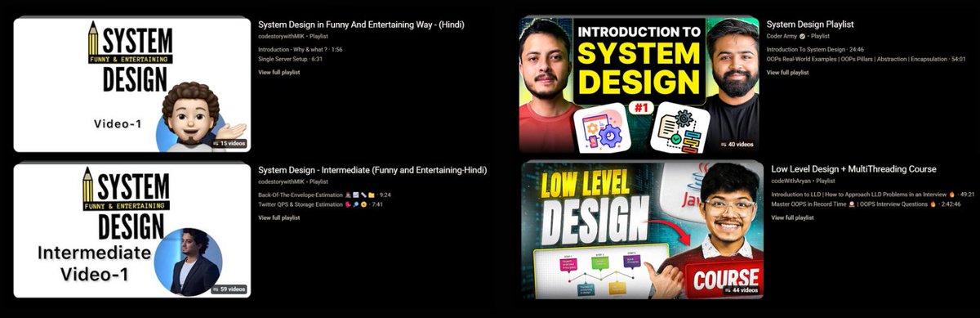Play the Back-Of-The-Envelope-Estimation video

(x=324, y=195)
